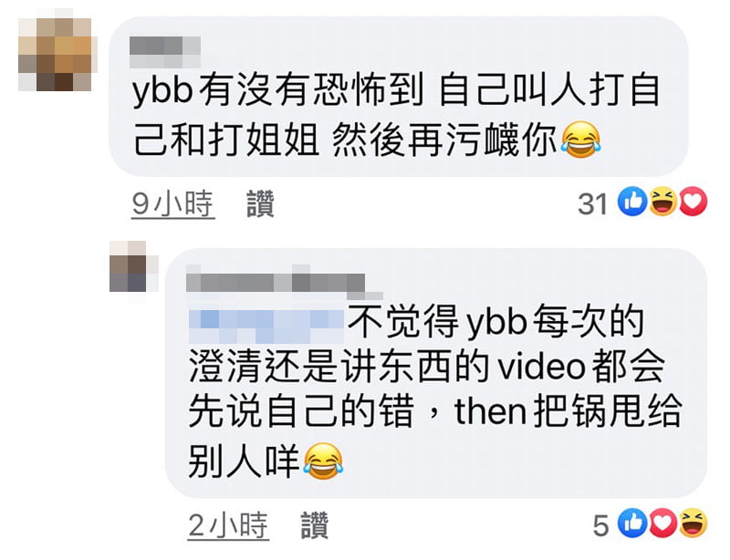
Task: Like the reply comment using 讚
Action: 315,525
